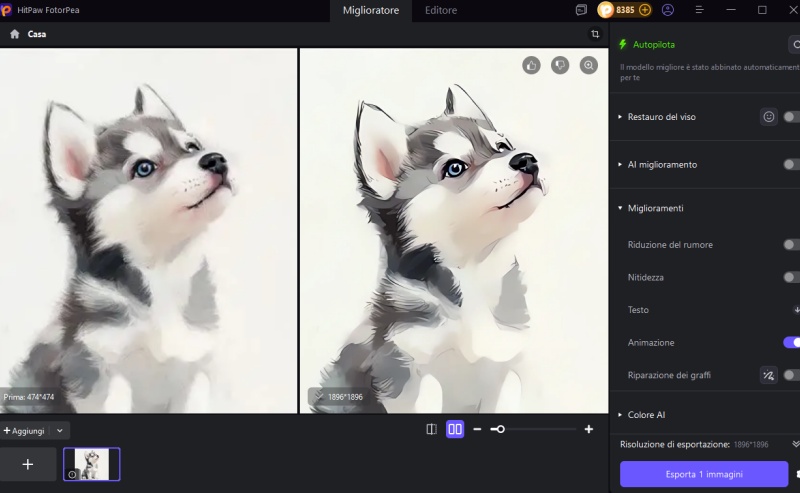Open the magnifier zoom on preview
The width and height of the screenshot is (800, 493).
(589, 65)
